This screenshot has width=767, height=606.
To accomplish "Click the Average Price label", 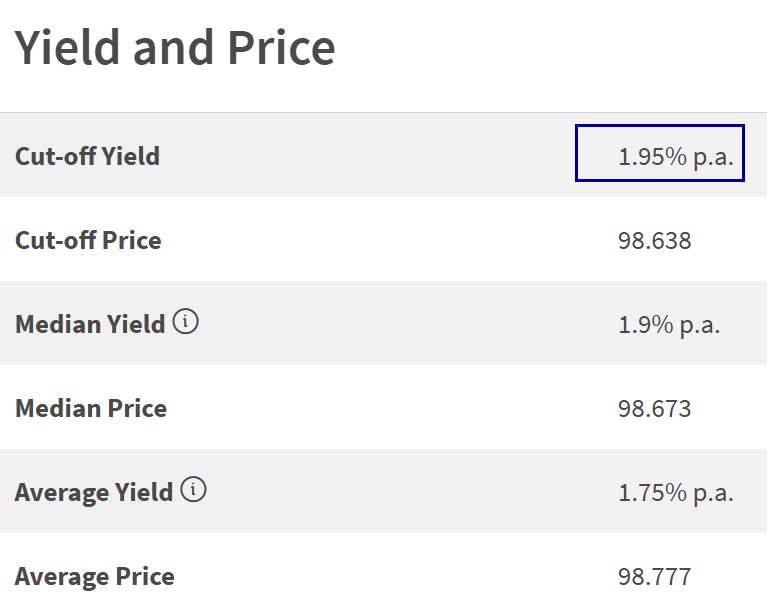I will coord(95,576).
